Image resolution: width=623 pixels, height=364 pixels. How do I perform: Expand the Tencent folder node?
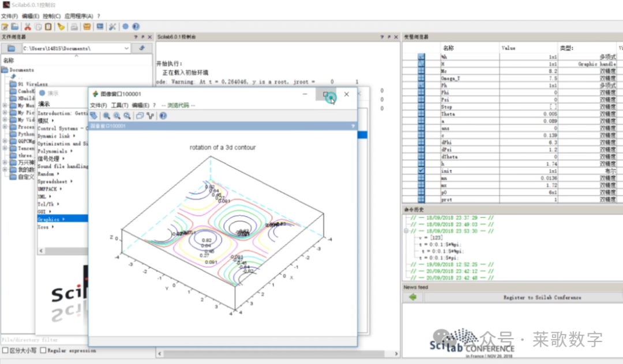5,148
